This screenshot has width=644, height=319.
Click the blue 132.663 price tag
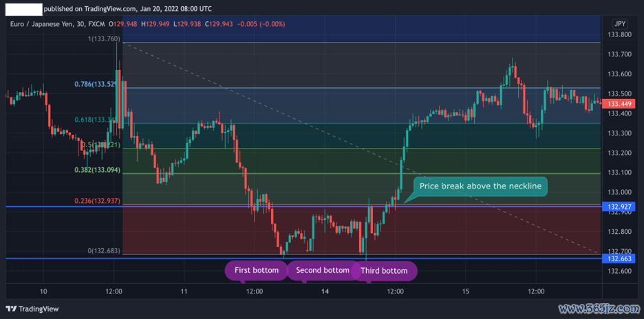coord(619,258)
